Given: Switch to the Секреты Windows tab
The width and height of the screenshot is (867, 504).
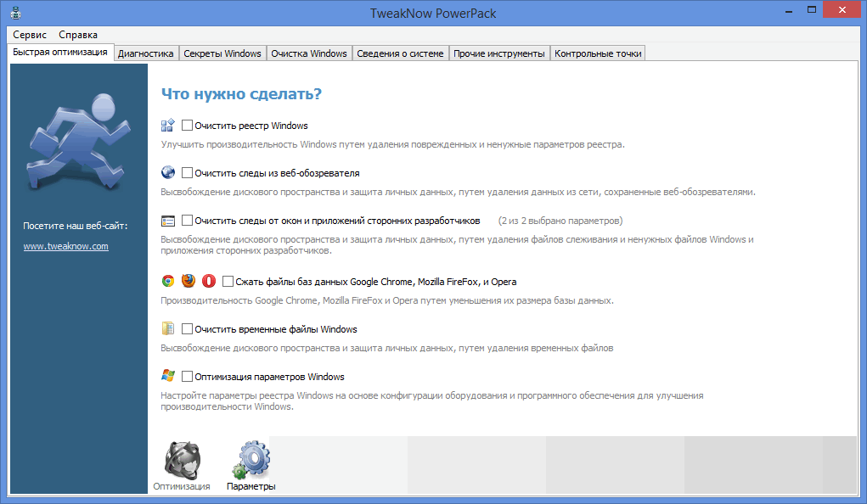Looking at the screenshot, I should click(x=222, y=53).
